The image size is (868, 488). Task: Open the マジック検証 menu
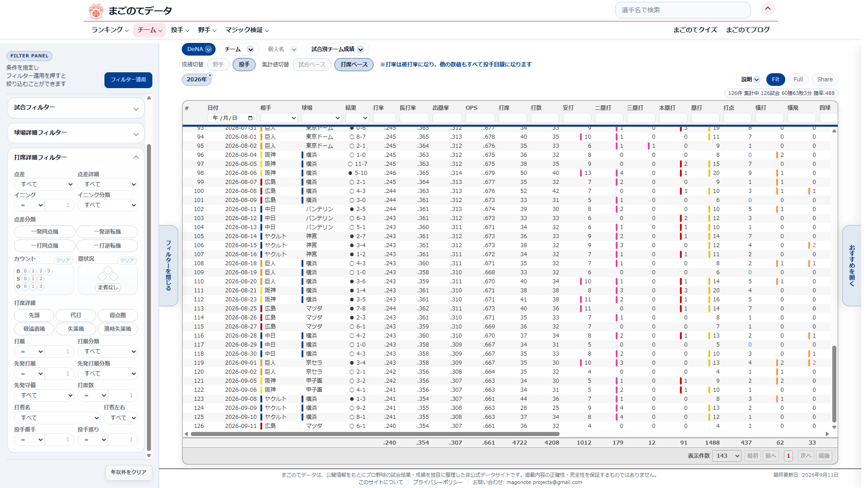point(247,30)
